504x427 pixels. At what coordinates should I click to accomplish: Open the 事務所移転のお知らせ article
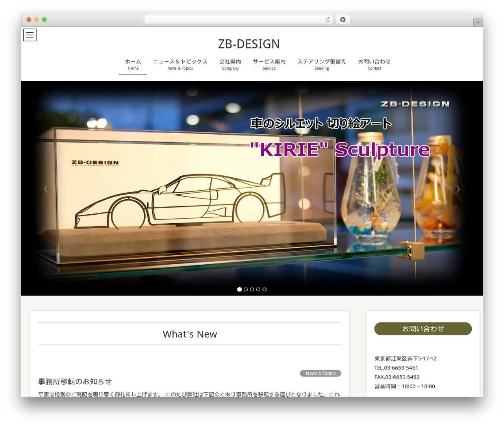coord(75,381)
